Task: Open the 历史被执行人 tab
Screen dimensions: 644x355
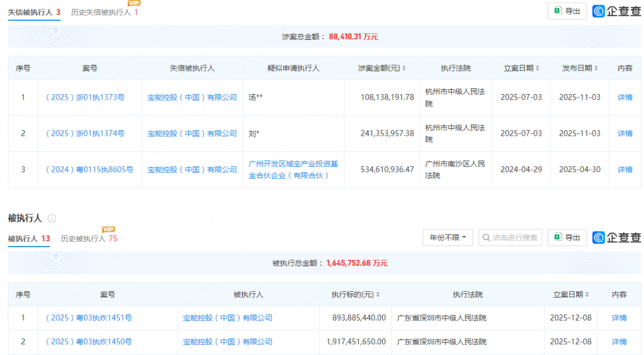Action: (88, 238)
